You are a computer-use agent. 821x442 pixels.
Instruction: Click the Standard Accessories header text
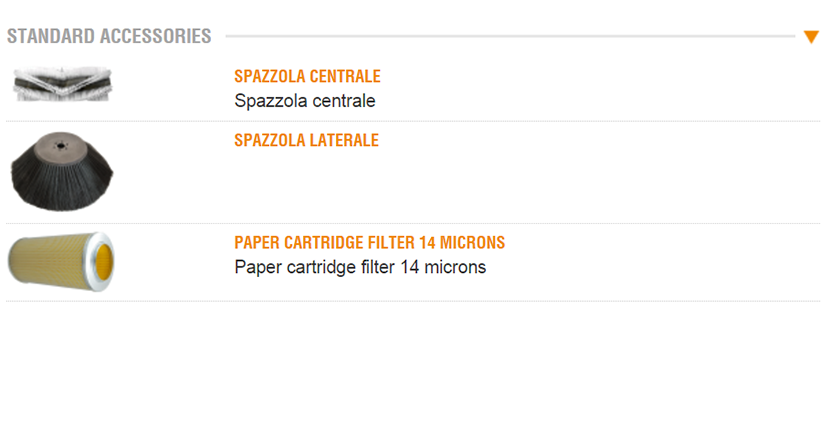109,37
